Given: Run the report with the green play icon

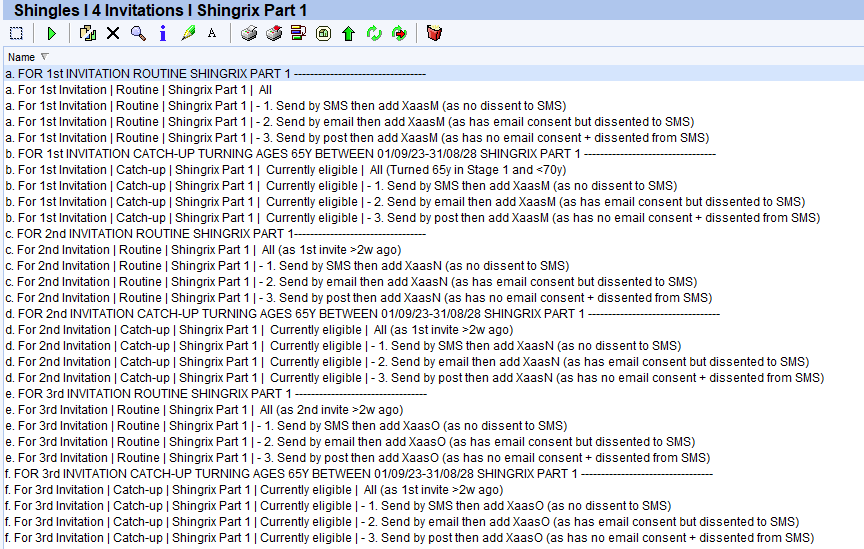Looking at the screenshot, I should [52, 34].
